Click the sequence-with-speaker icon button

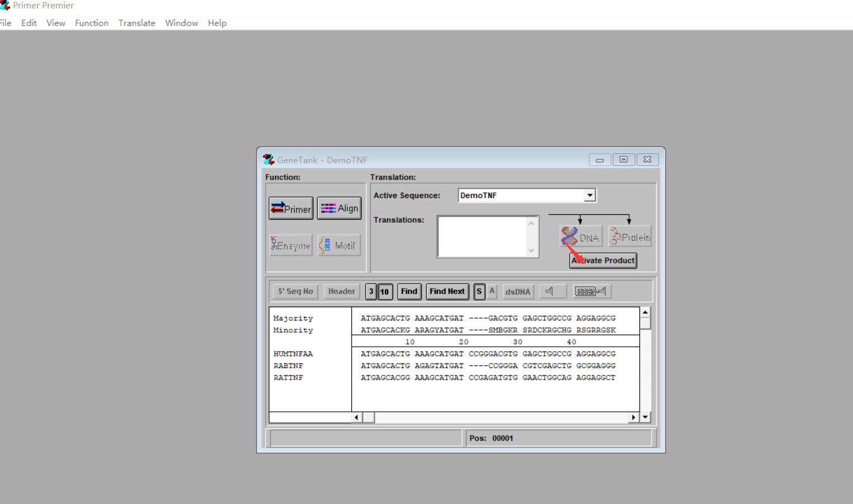591,291
